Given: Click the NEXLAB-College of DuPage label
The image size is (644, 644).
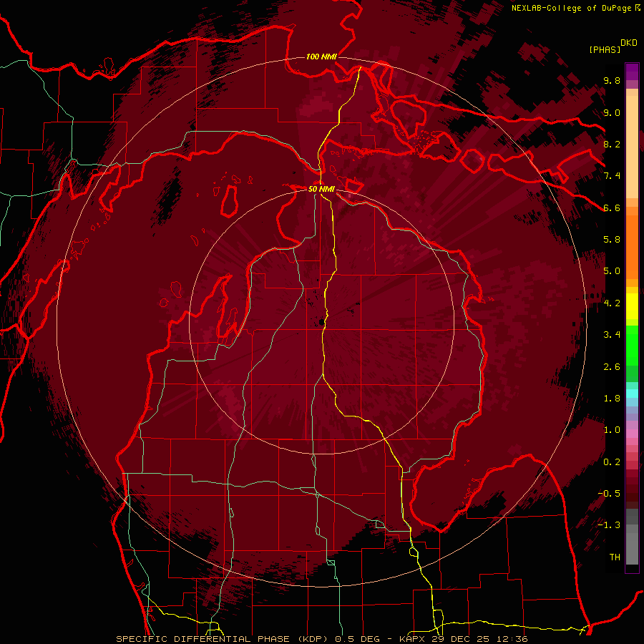Looking at the screenshot, I should point(572,8).
